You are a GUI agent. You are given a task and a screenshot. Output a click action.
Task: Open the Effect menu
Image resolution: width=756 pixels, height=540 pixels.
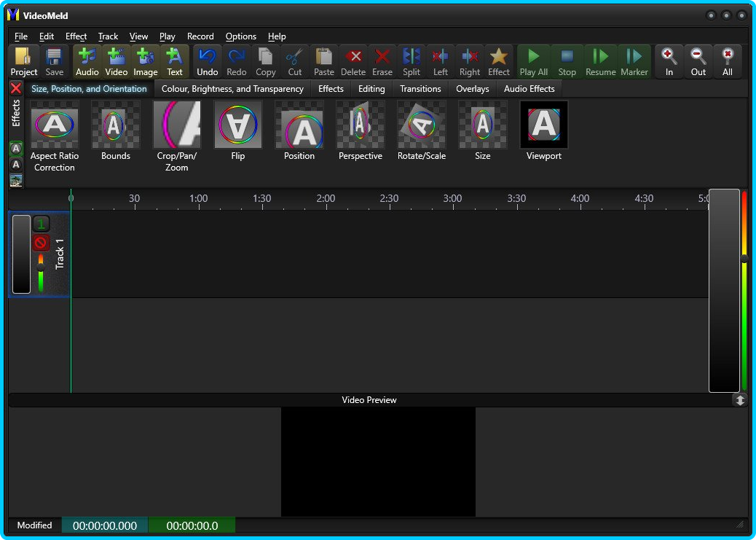76,36
